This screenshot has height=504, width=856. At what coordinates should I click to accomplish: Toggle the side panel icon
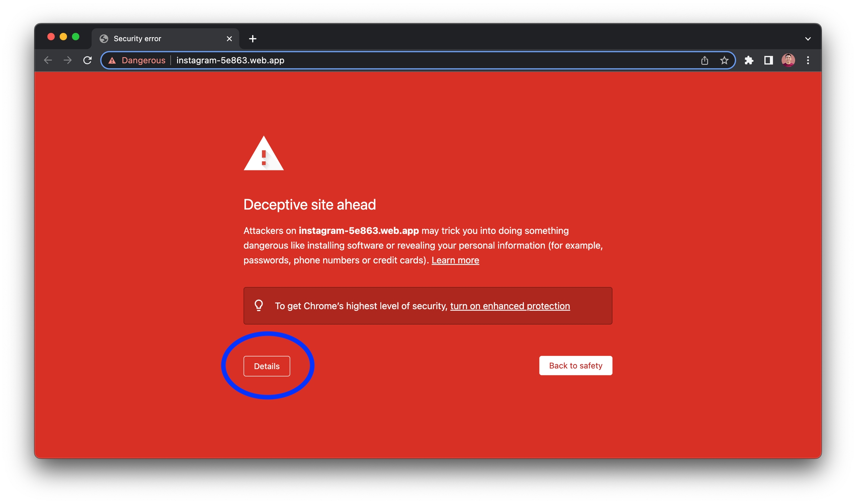coord(768,60)
